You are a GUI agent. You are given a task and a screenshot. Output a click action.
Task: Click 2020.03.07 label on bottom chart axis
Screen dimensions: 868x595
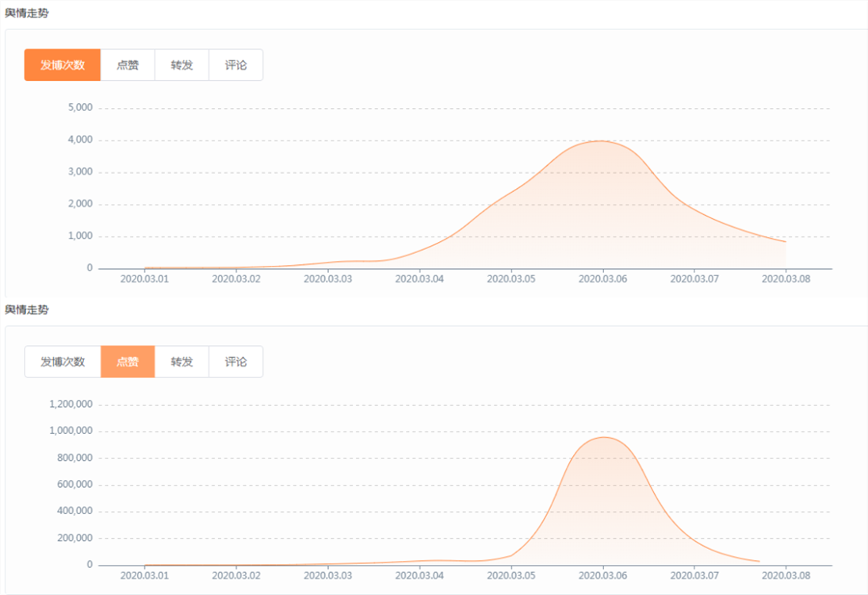click(x=694, y=576)
